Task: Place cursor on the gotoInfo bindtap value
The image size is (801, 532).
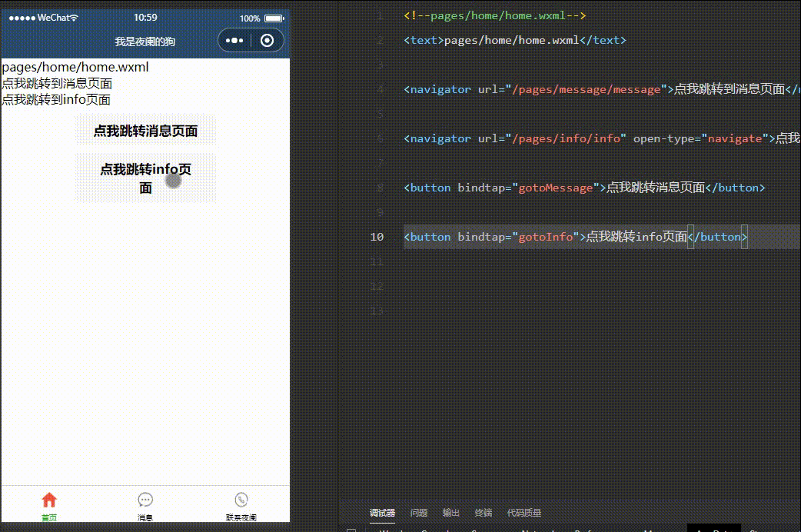Action: pos(546,237)
